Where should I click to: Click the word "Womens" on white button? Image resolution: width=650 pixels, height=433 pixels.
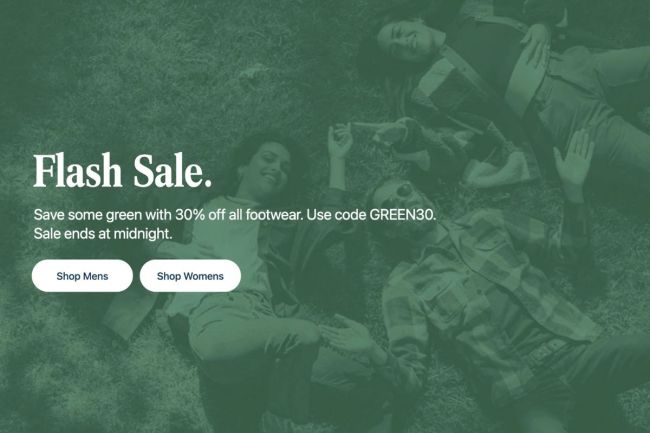coord(204,276)
